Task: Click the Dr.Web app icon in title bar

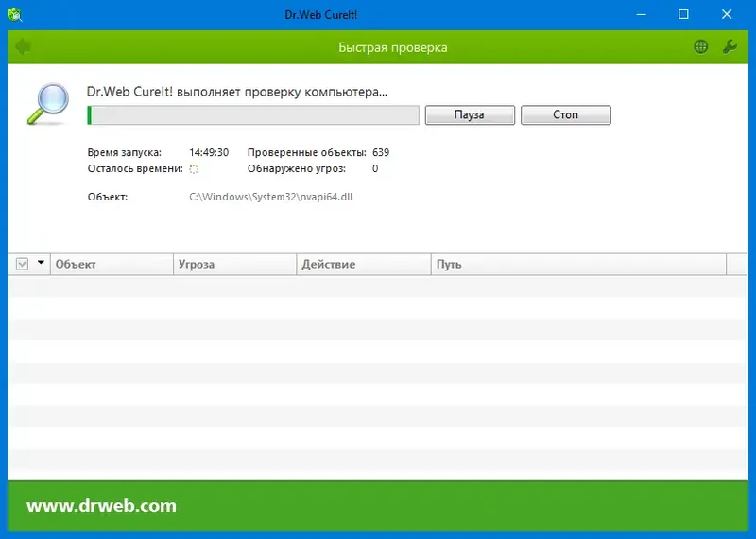Action: coord(15,14)
